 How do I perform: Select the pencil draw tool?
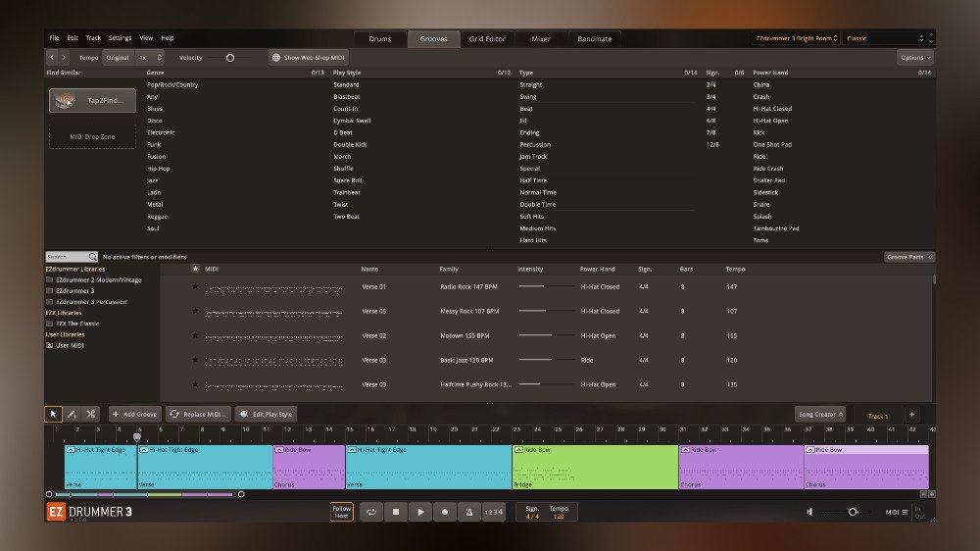click(x=72, y=414)
